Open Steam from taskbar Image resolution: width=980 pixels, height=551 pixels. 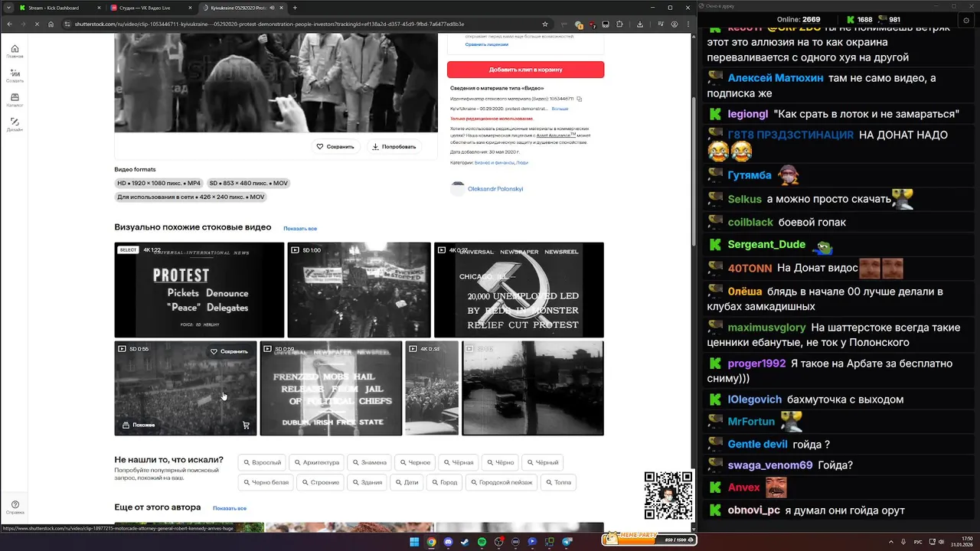coord(465,542)
